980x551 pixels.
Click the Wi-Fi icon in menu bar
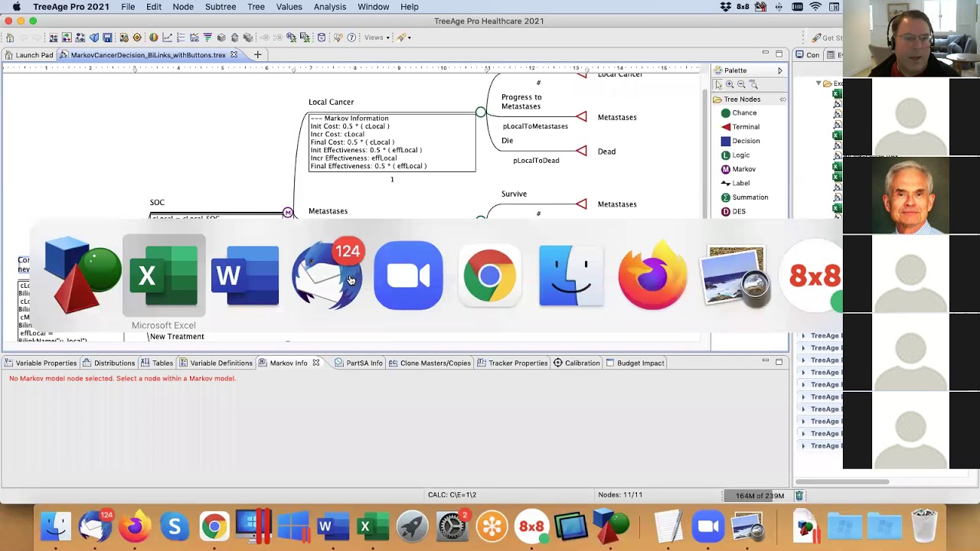(x=815, y=7)
